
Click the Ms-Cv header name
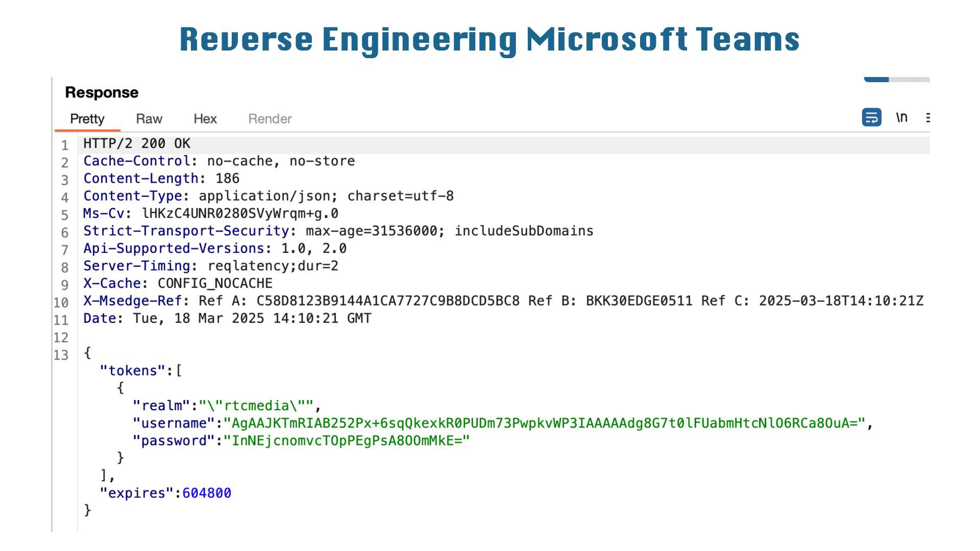point(104,214)
